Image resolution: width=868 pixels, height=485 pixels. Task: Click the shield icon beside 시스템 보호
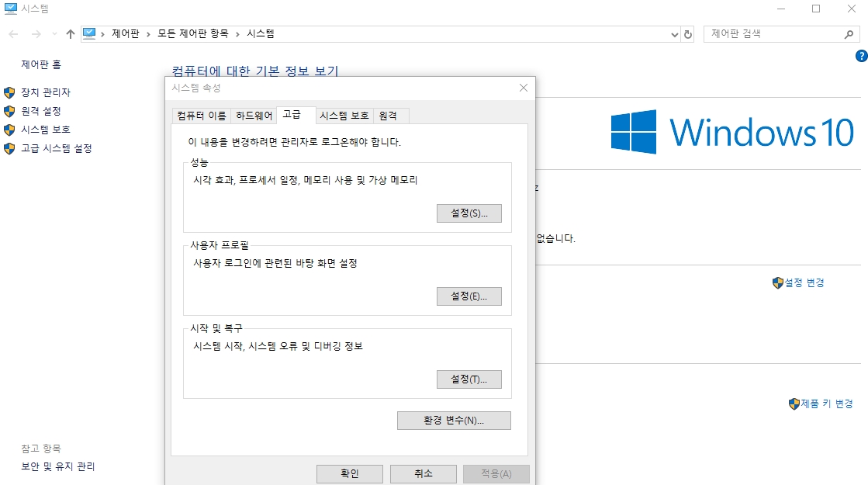tap(9, 130)
